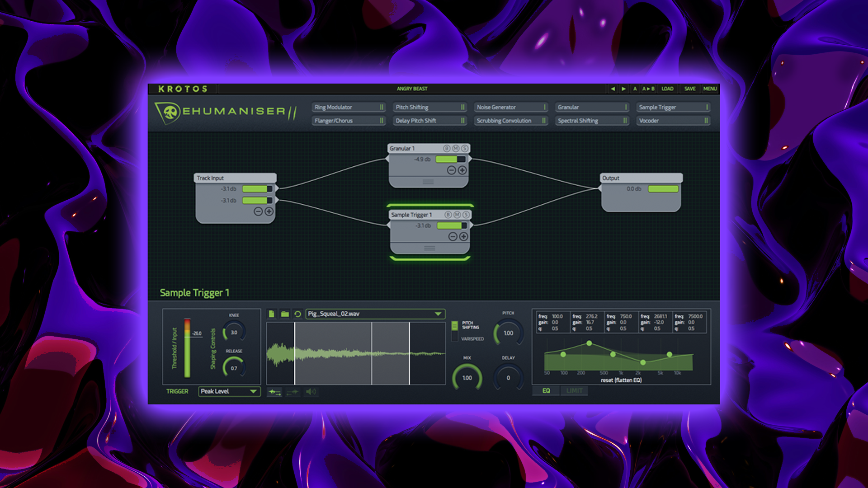Click the reverse playback mode icon

click(292, 392)
